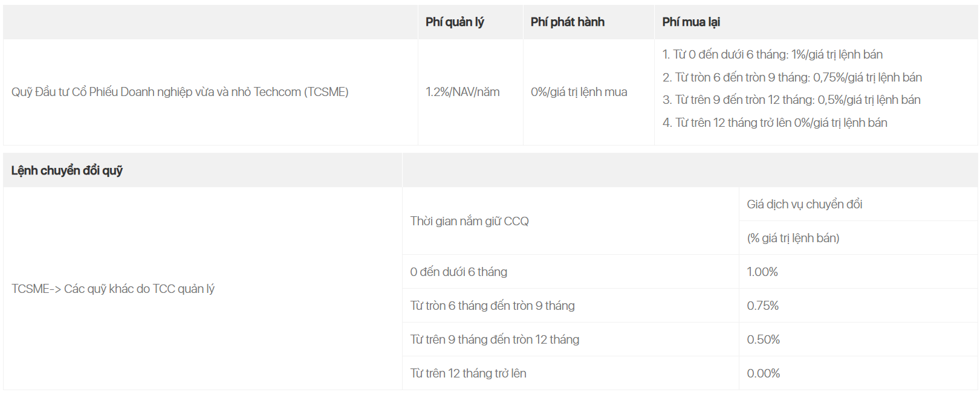Click the 0.50% conversion fee value
This screenshot has width=980, height=395.
tap(763, 339)
